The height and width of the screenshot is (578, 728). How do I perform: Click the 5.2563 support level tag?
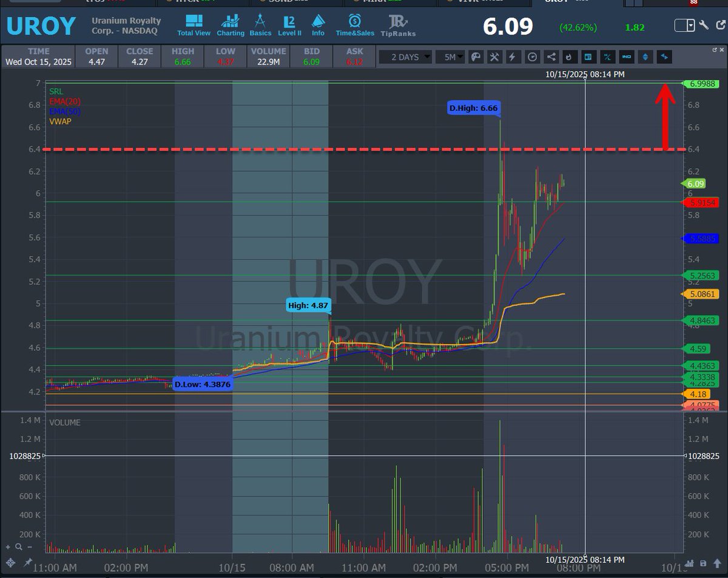pyautogui.click(x=701, y=275)
